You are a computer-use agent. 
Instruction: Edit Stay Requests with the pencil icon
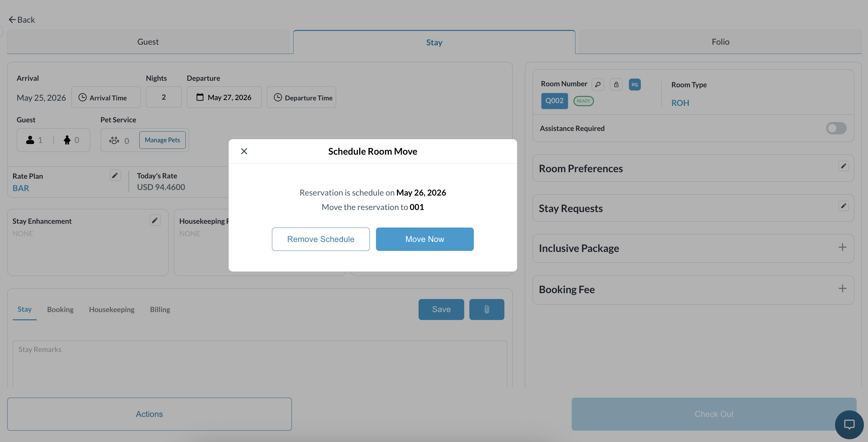pyautogui.click(x=844, y=206)
